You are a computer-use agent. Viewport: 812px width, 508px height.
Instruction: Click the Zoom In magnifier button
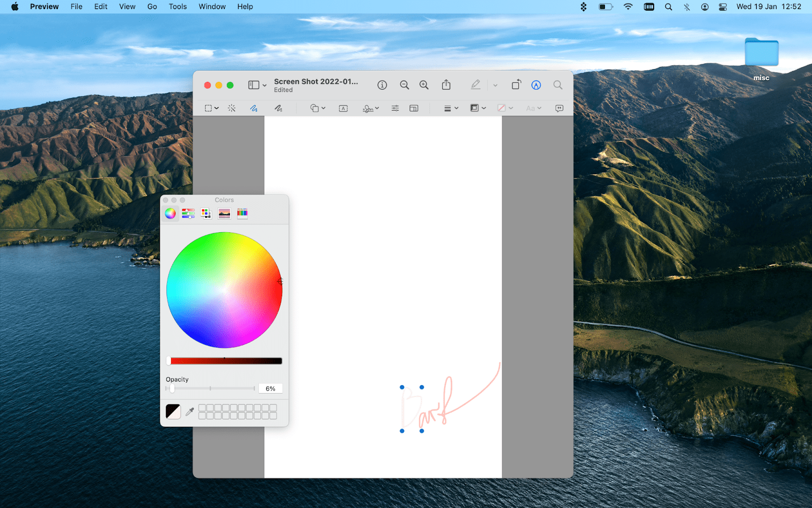click(424, 85)
